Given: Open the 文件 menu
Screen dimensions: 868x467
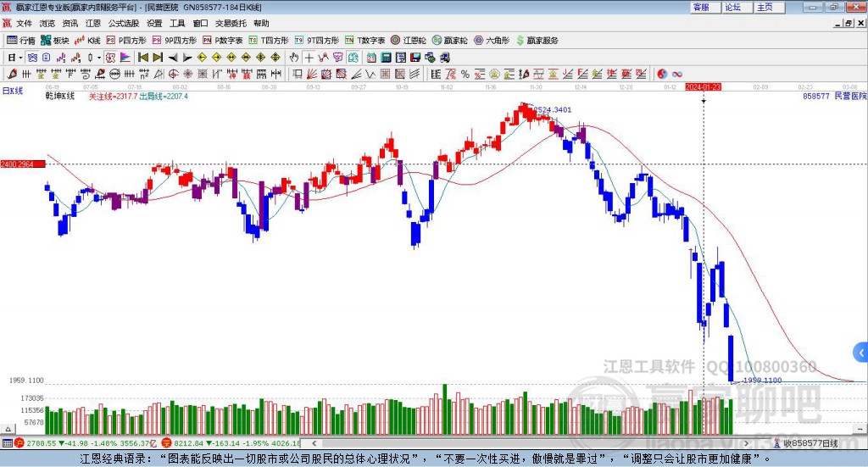Looking at the screenshot, I should 24,23.
